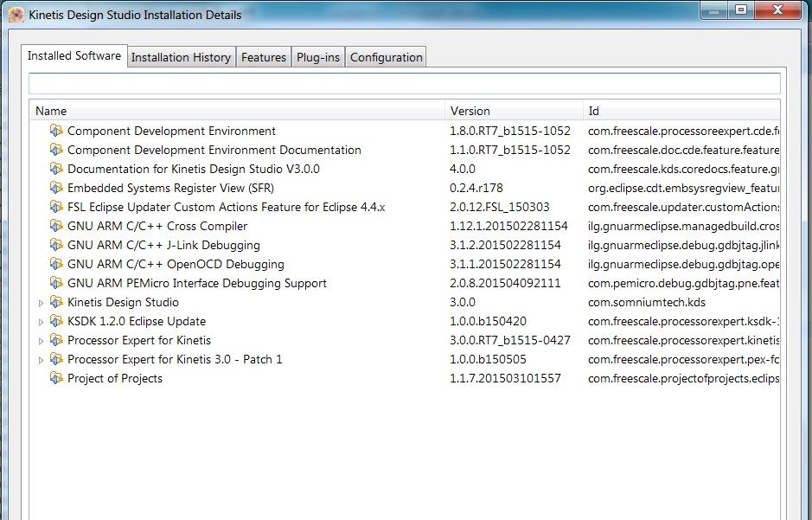The width and height of the screenshot is (812, 520).
Task: Expand Processor Expert for Kinetis 3.0 Patch 1
Action: tap(41, 359)
